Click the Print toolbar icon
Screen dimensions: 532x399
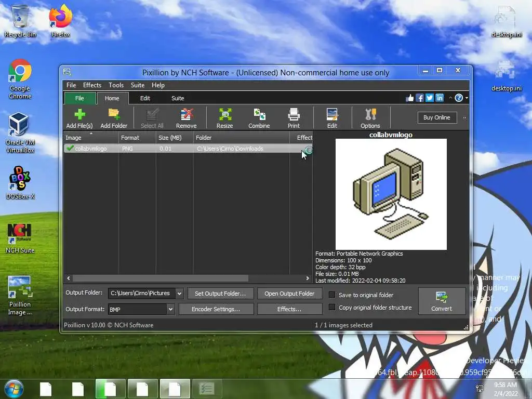click(294, 118)
